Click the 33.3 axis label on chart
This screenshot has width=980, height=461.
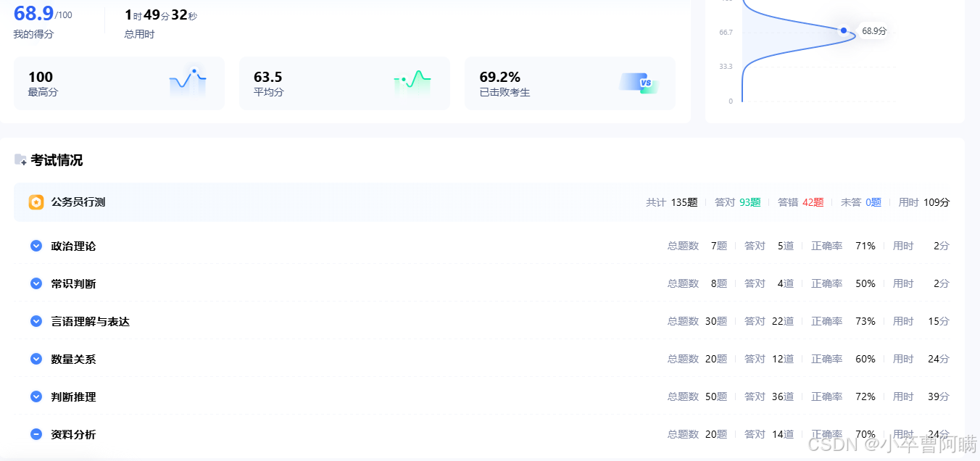[x=726, y=67]
